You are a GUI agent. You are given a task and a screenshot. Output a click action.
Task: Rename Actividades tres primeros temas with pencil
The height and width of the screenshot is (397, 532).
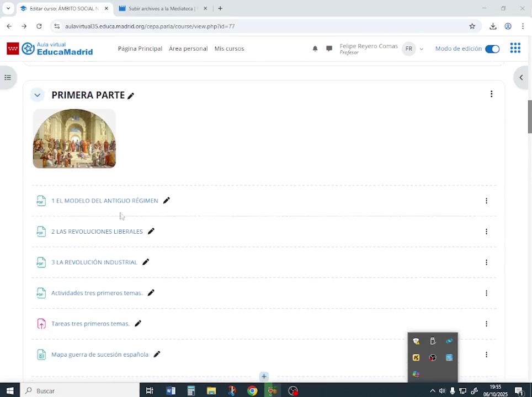click(151, 293)
